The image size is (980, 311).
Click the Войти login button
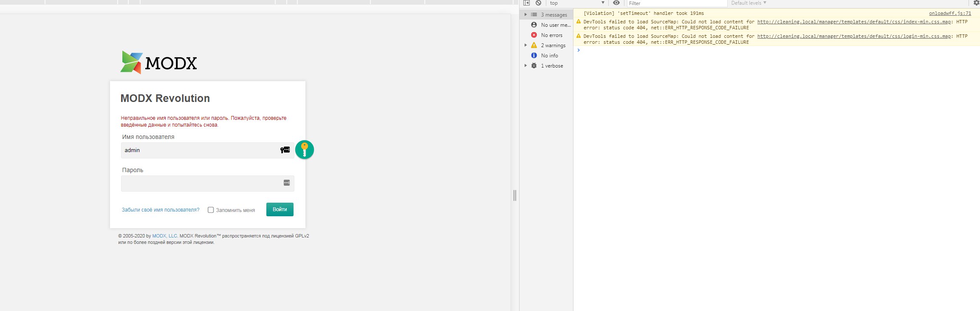pos(280,209)
